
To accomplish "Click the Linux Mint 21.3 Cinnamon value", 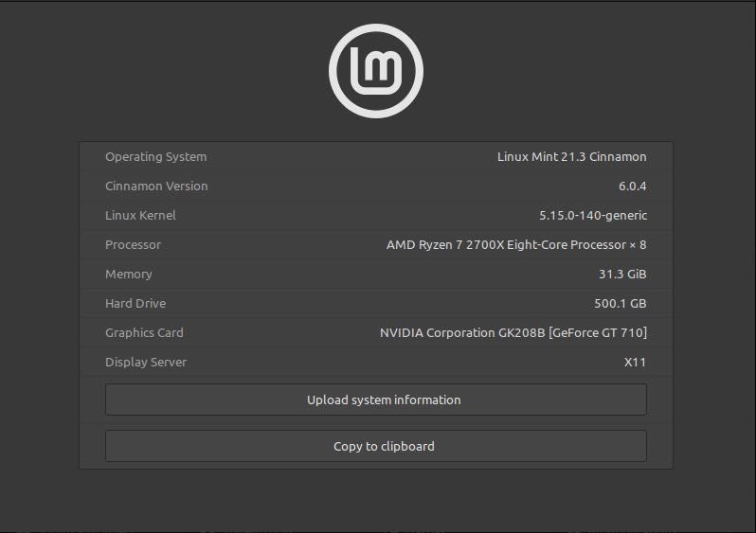I will point(571,157).
